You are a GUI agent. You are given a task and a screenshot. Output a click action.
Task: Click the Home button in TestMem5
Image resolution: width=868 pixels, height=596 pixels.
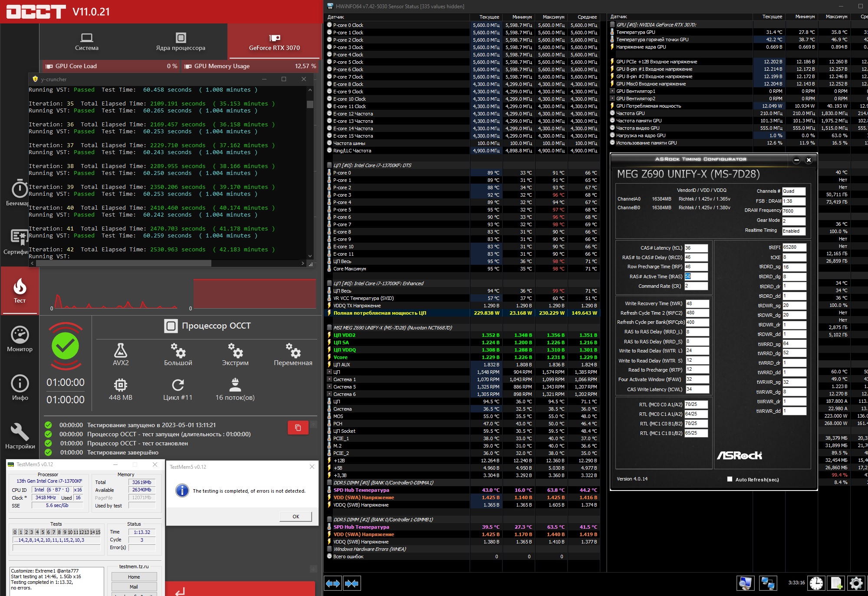pos(134,577)
